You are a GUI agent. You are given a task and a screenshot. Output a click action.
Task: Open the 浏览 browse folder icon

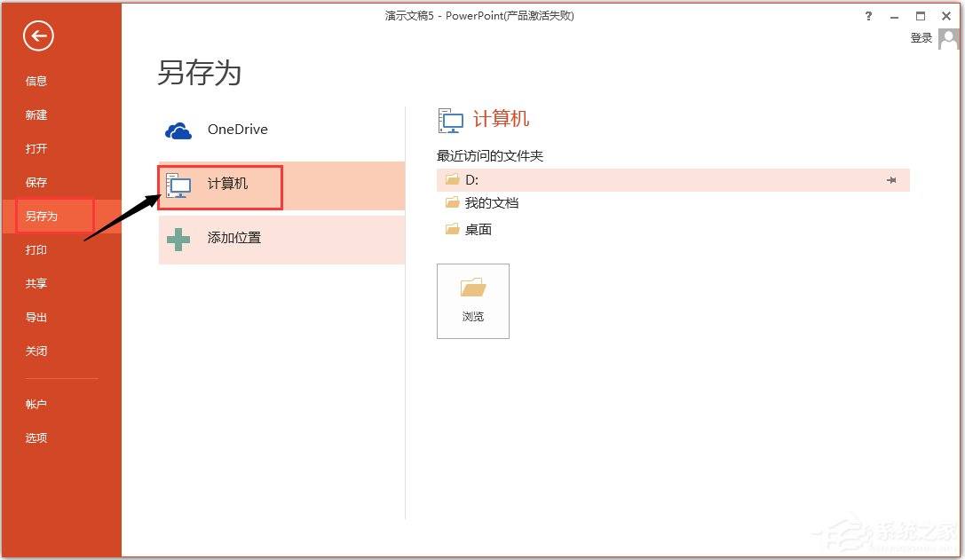coord(472,288)
